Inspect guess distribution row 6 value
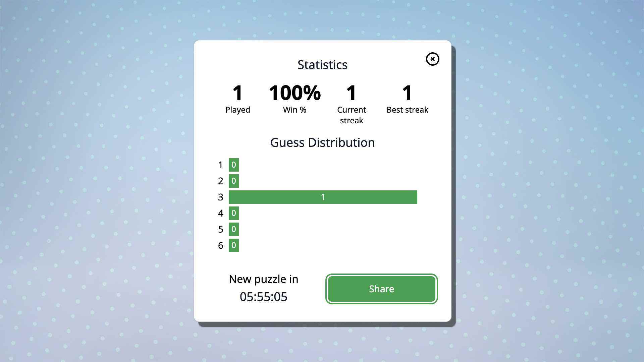Image resolution: width=644 pixels, height=362 pixels. pyautogui.click(x=233, y=245)
